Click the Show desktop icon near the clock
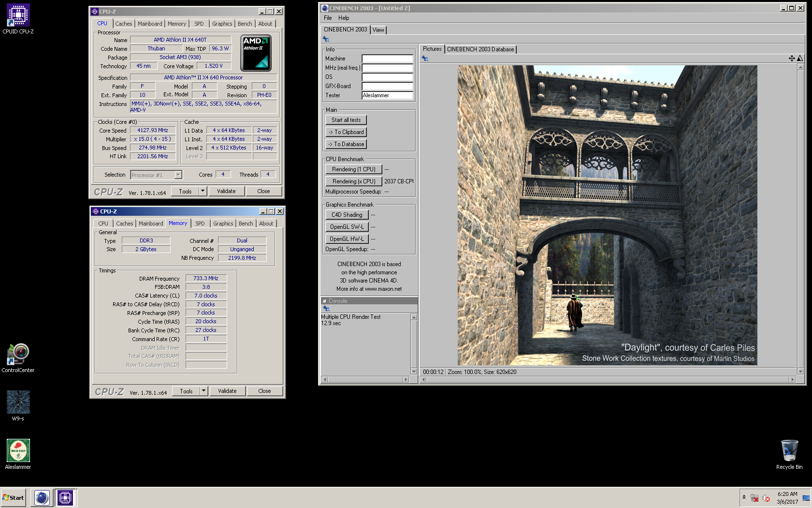 pyautogui.click(x=806, y=498)
